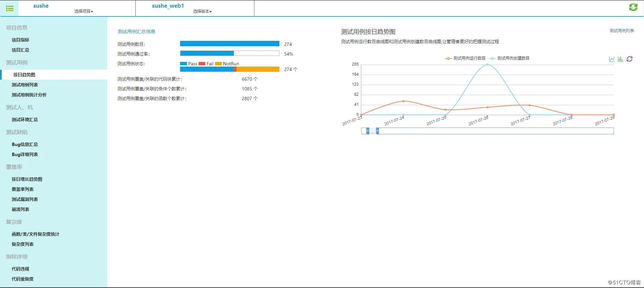Open 项目指标 in the sidebar
Viewport: 644px width, 288px height.
tap(20, 40)
